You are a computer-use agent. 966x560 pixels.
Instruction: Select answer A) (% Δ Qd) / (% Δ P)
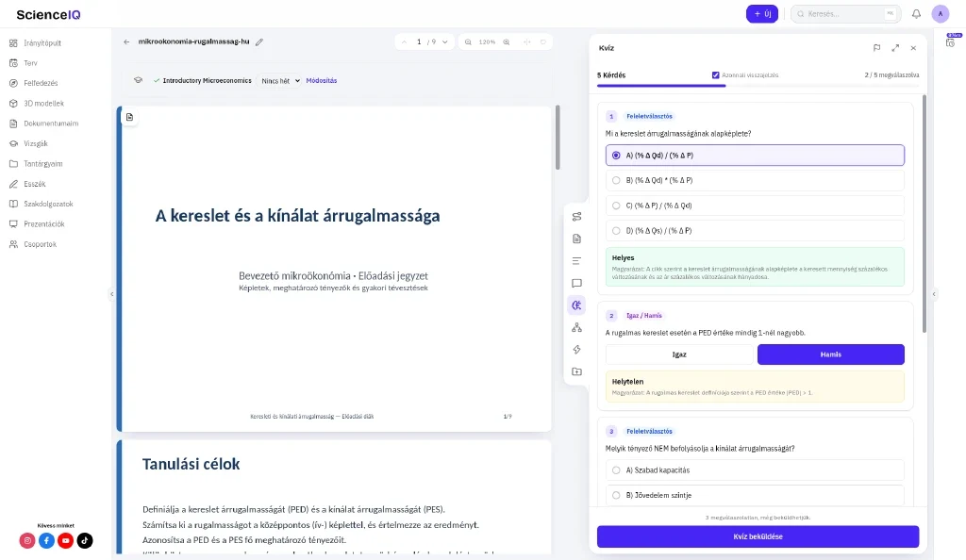(x=755, y=155)
